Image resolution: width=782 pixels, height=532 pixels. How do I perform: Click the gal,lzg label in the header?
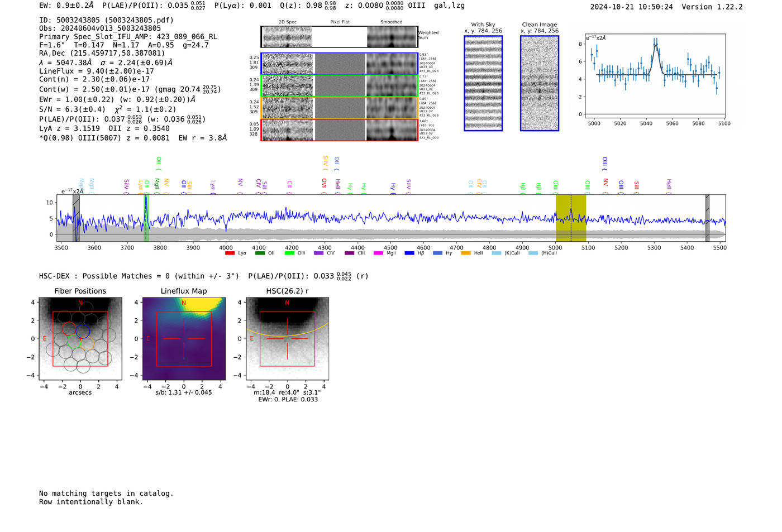coord(449,6)
